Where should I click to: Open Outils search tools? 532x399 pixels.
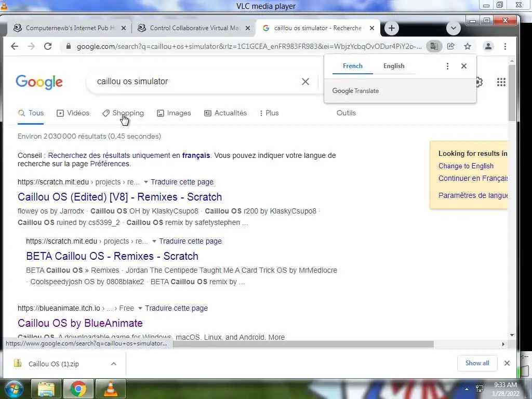(x=346, y=113)
